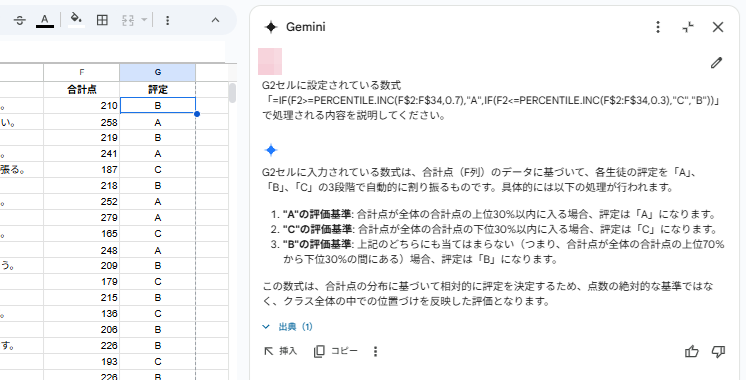Click the vertical scrollbar of the spreadsheet
Image resolution: width=746 pixels, height=380 pixels.
[232, 93]
